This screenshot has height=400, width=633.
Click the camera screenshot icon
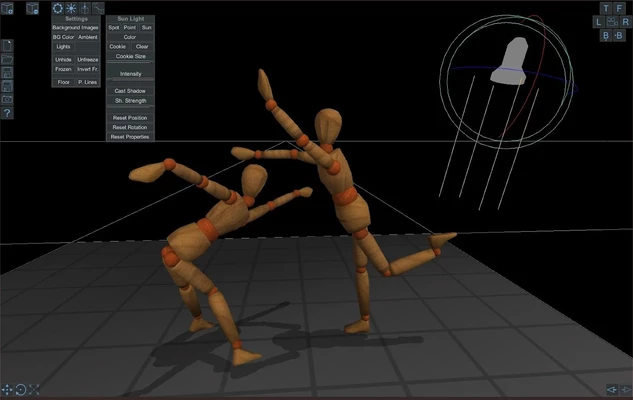(7, 100)
